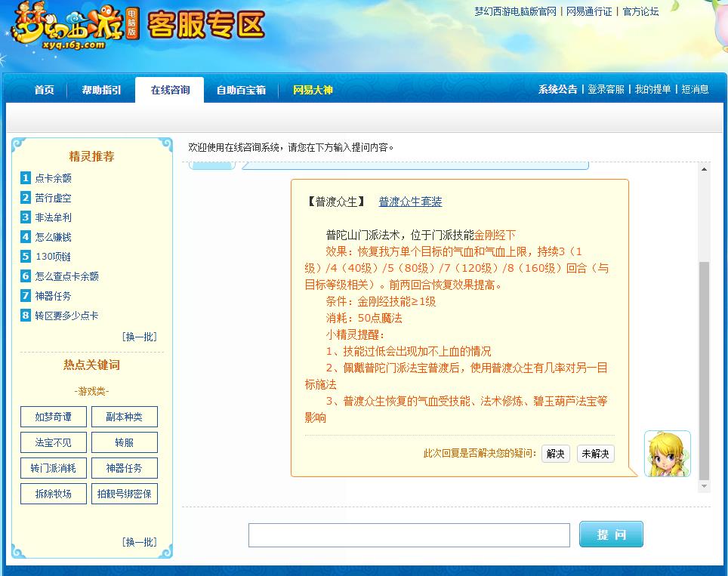Click the question input field
This screenshot has width=728, height=576.
(x=409, y=534)
